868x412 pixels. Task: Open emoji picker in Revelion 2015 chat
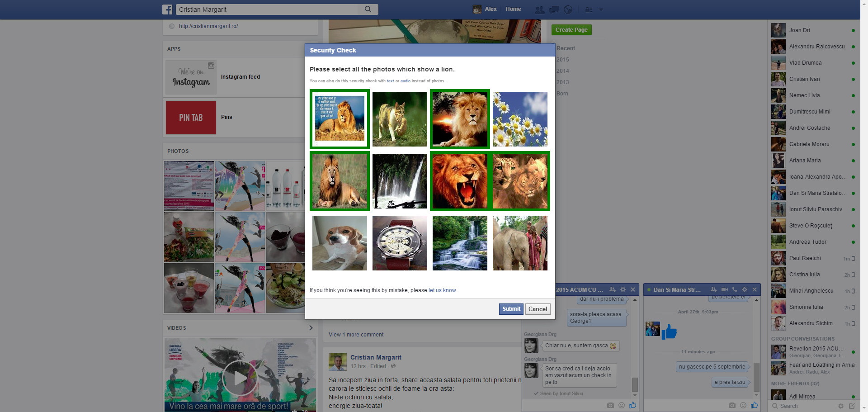[x=622, y=405]
